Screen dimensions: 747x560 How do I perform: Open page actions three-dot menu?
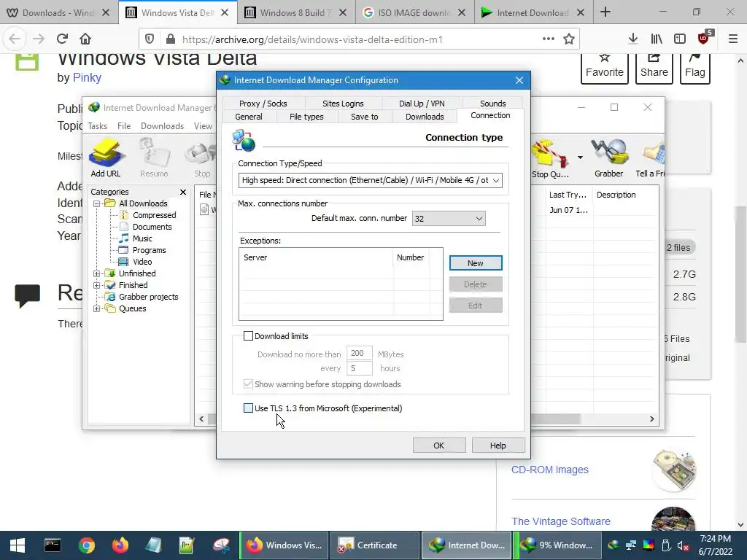click(549, 39)
